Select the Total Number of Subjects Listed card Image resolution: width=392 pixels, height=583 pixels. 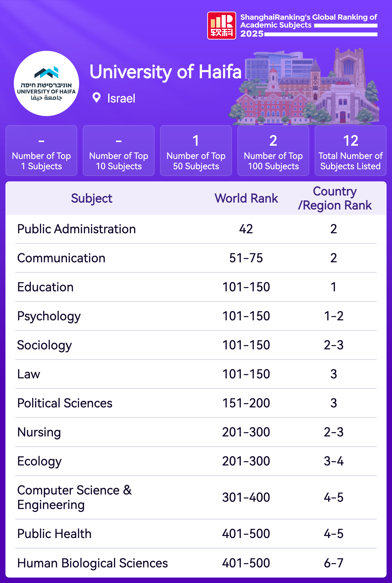click(x=350, y=151)
